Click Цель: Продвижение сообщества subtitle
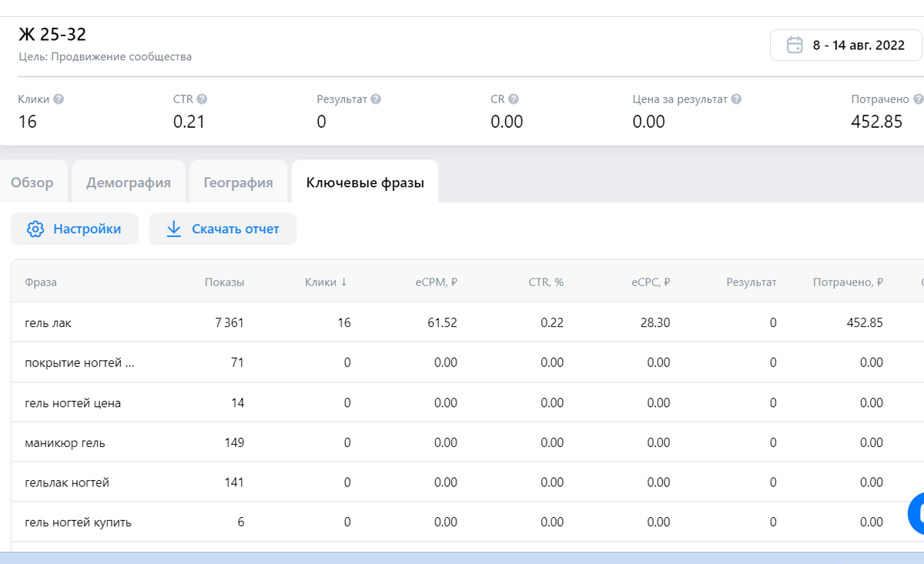The width and height of the screenshot is (924, 564). coord(105,57)
